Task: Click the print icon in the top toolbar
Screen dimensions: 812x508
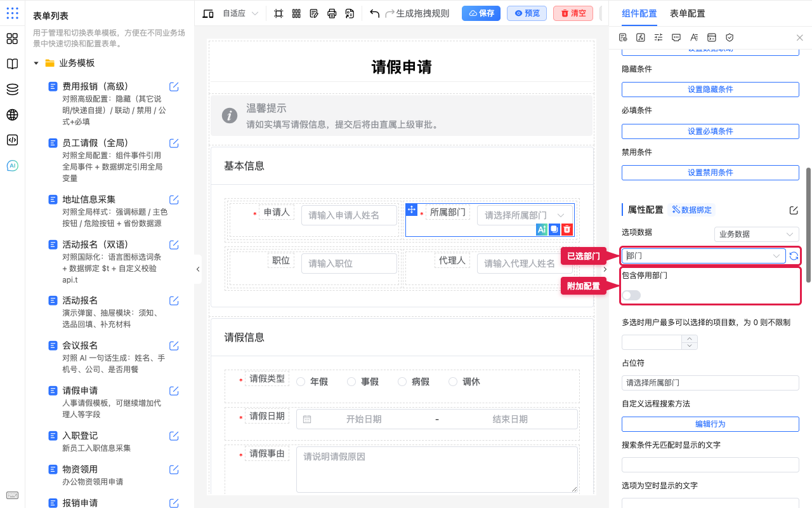Action: [x=332, y=13]
